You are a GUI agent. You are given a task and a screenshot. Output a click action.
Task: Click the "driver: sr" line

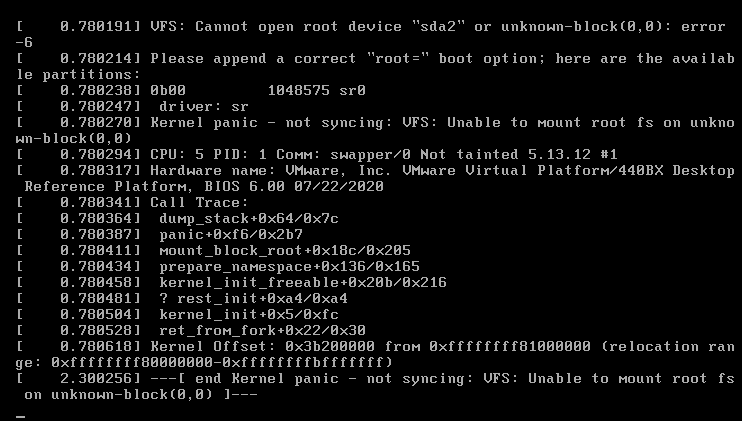[x=203, y=106]
